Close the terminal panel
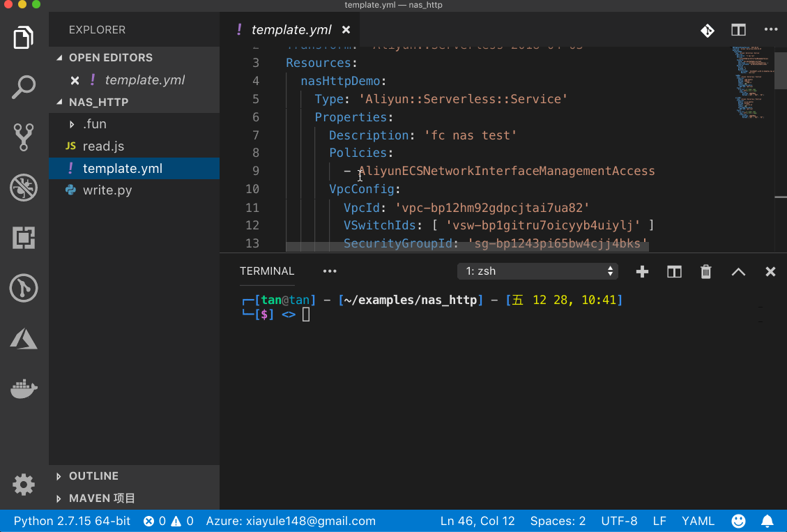This screenshot has height=532, width=787. pos(770,271)
